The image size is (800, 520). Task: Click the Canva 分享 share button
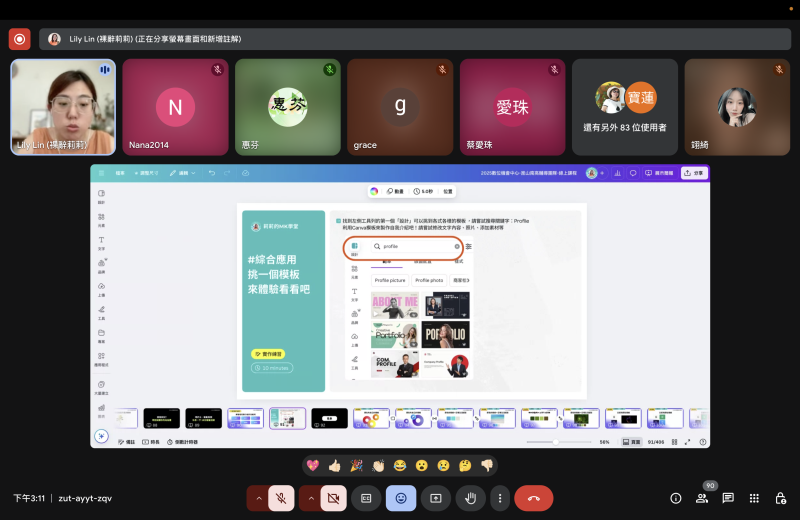[694, 173]
